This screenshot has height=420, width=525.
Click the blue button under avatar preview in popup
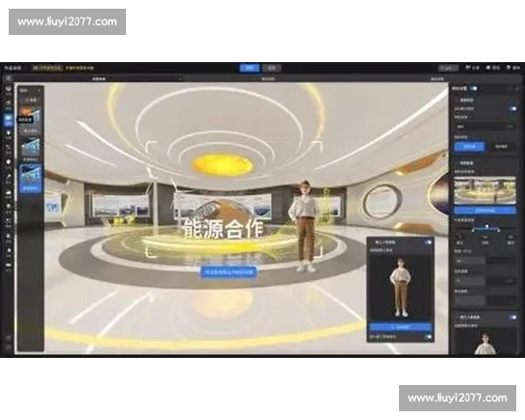coord(400,326)
